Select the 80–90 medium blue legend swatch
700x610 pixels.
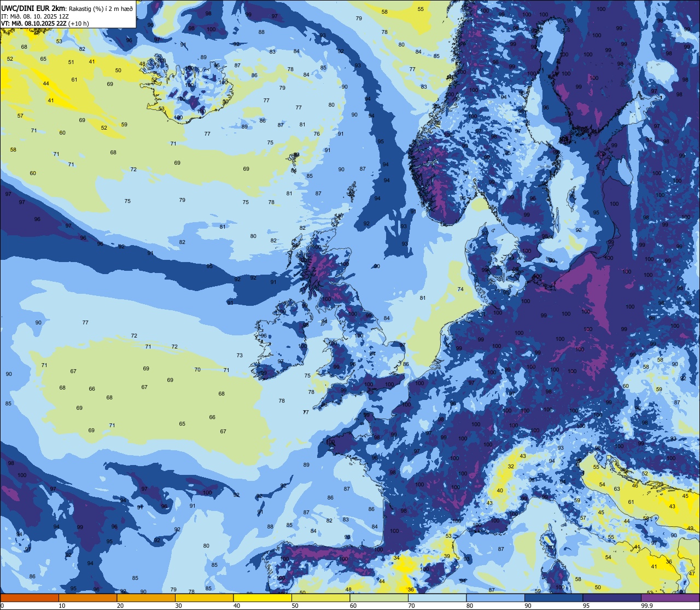point(495,598)
